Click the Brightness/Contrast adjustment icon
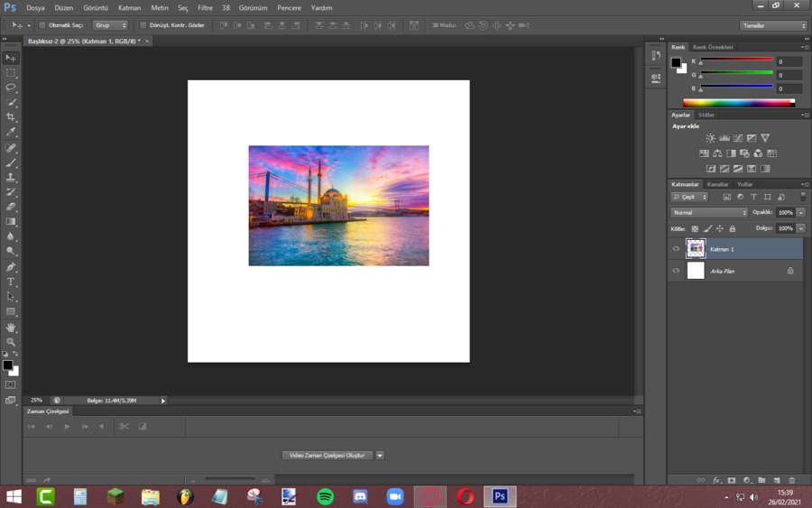The width and height of the screenshot is (812, 508). click(x=711, y=138)
